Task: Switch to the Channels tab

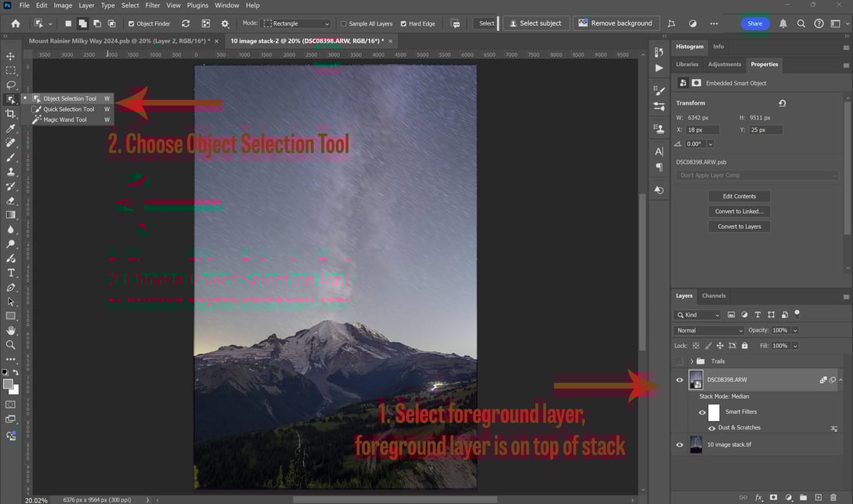Action: point(713,295)
